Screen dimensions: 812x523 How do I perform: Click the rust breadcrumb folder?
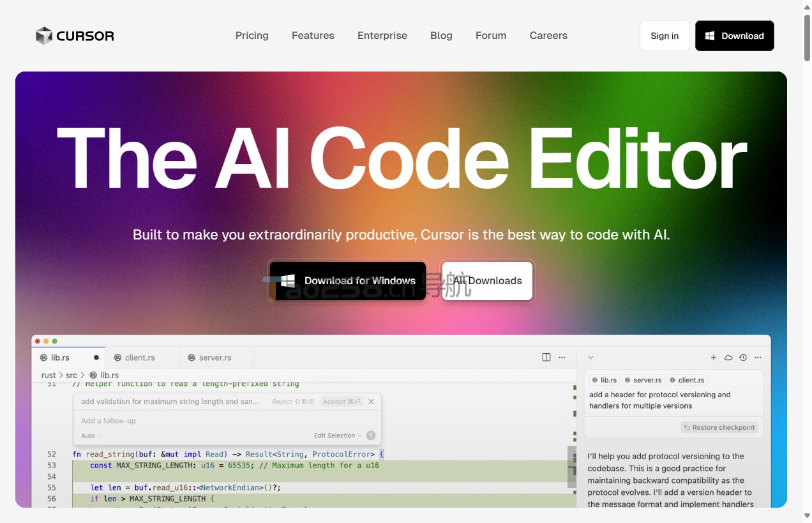tap(49, 375)
